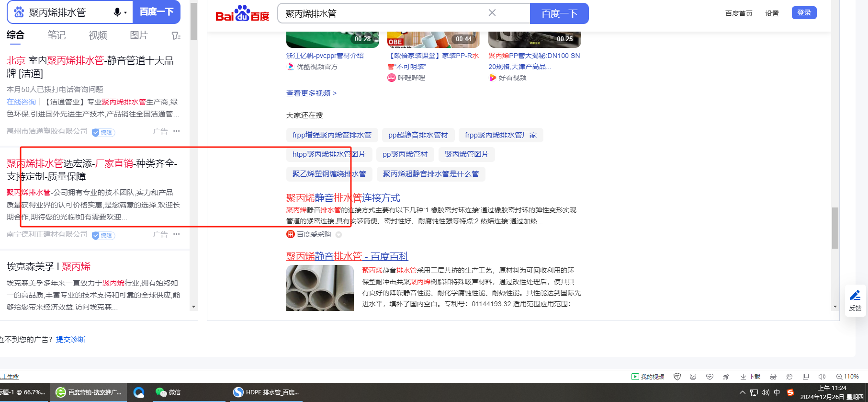Click the 保障 badge next to 禹州市洁通塑胶有限公司

click(103, 132)
